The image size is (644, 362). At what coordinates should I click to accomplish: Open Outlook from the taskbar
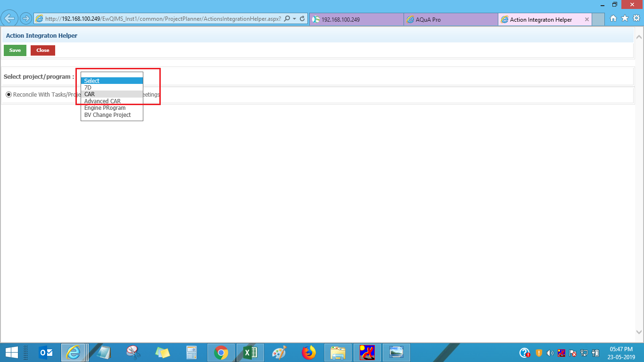tap(46, 352)
